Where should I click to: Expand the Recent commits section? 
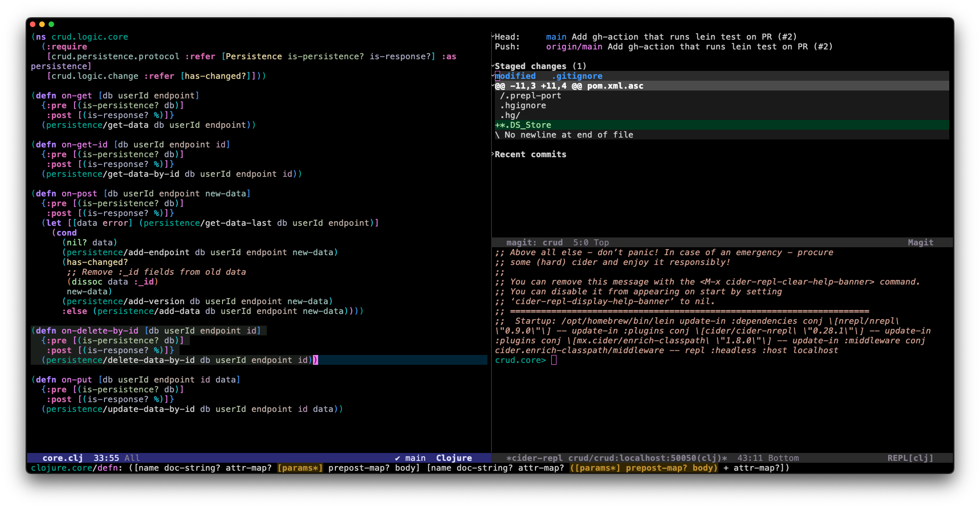(493, 153)
